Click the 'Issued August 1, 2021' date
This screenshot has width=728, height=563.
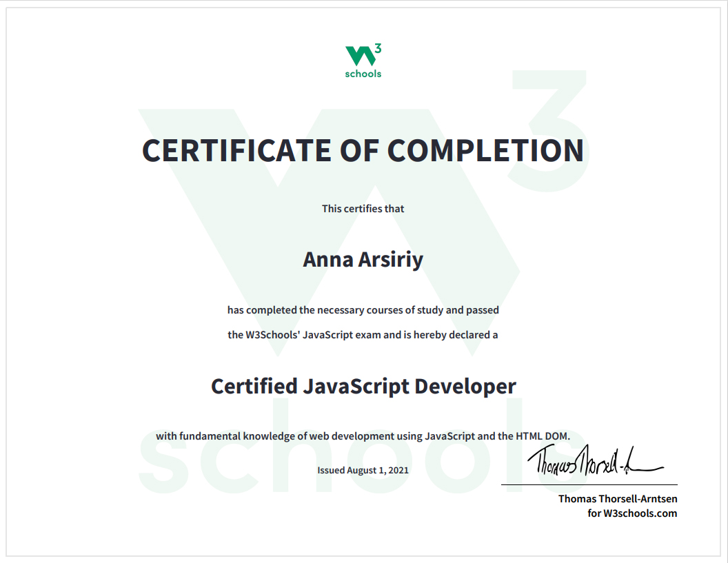363,470
